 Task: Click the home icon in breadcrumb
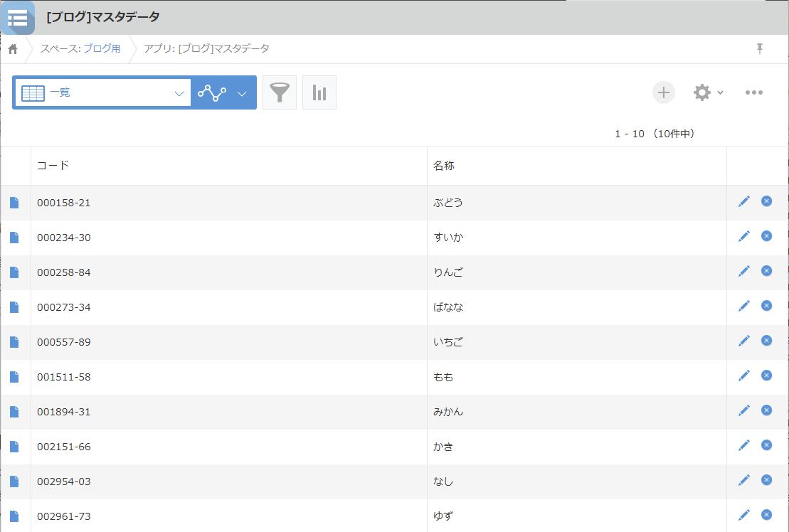(13, 49)
